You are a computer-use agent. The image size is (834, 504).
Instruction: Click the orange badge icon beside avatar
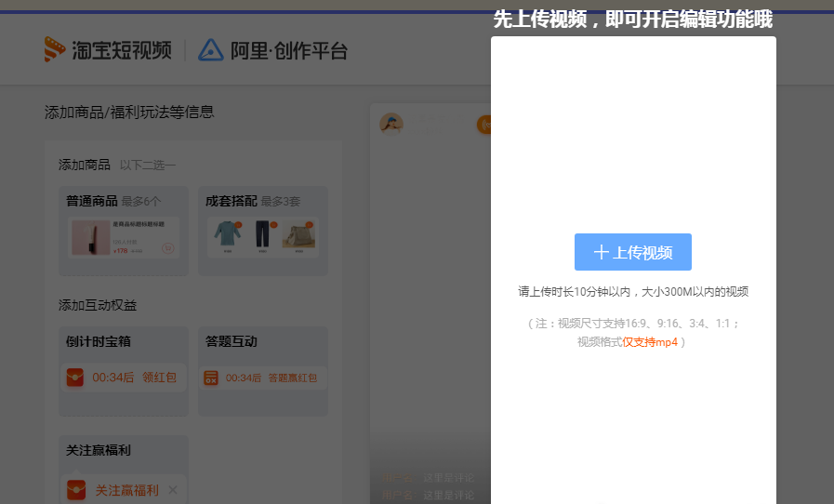tap(483, 125)
